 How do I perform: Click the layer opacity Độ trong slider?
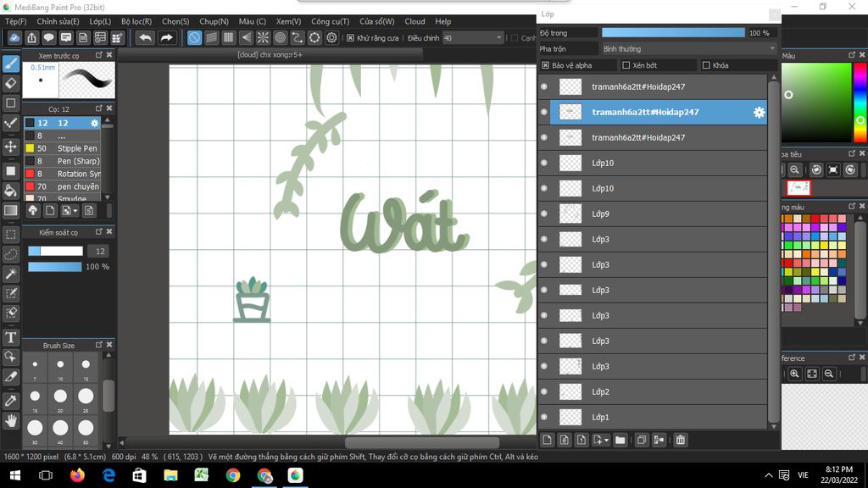[673, 33]
